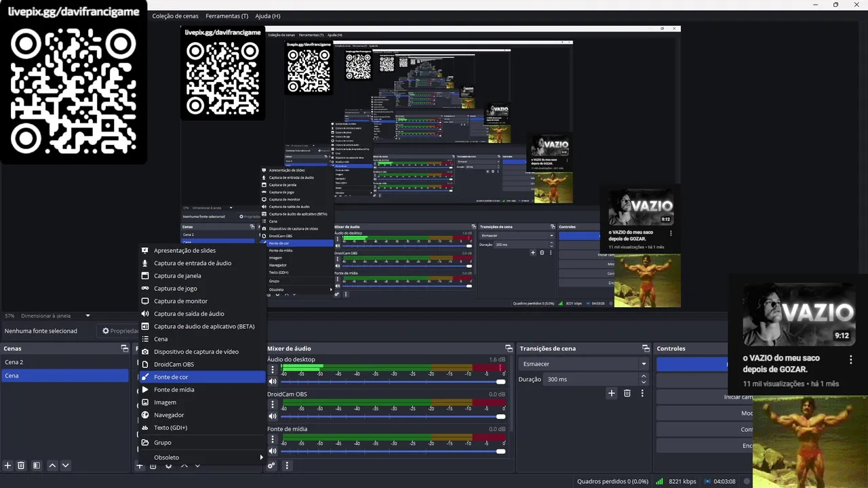This screenshot has width=868, height=488.
Task: Choose Grupo in source menu
Action: 202,443
